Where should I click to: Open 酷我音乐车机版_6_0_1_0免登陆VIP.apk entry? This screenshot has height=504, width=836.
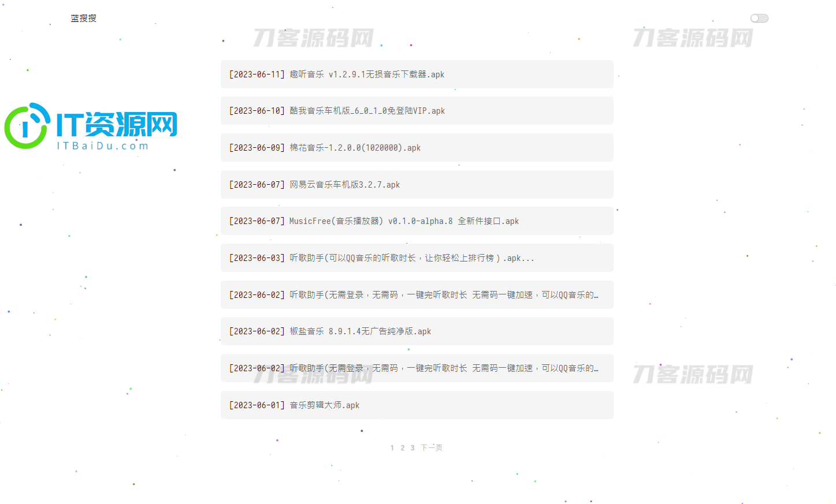click(x=417, y=111)
